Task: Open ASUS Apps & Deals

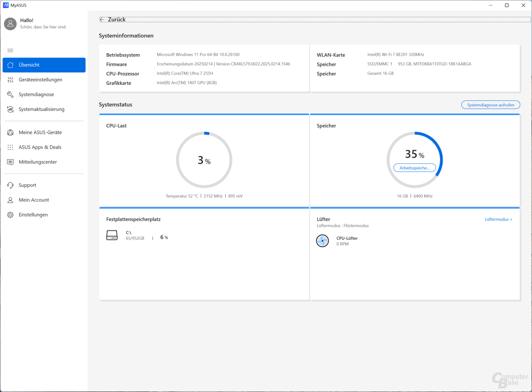Action: pyautogui.click(x=44, y=147)
